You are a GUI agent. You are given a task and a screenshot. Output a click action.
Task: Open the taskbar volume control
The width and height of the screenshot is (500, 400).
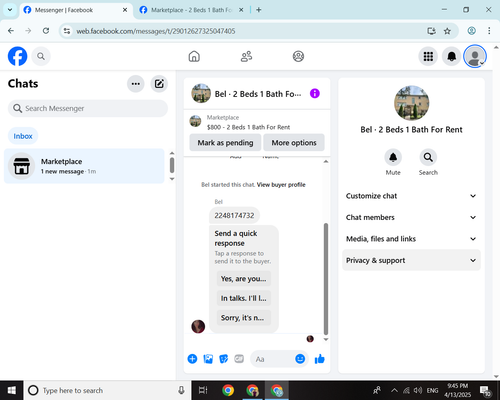[x=417, y=390]
